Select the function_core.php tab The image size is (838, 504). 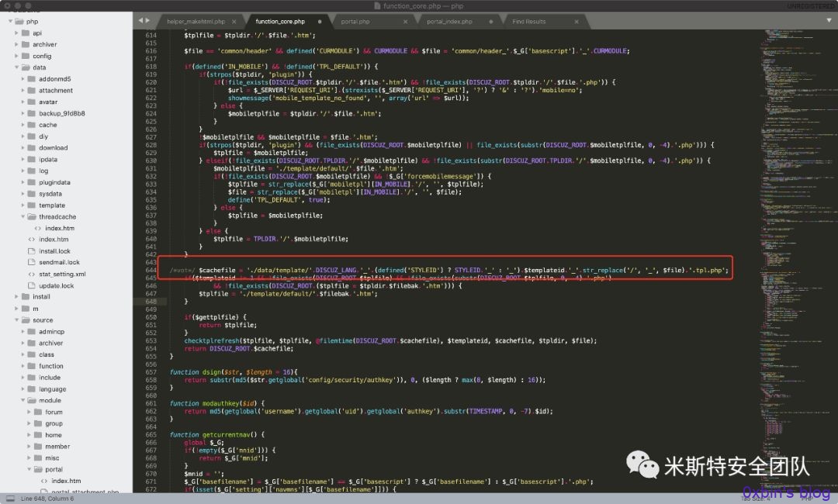280,22
